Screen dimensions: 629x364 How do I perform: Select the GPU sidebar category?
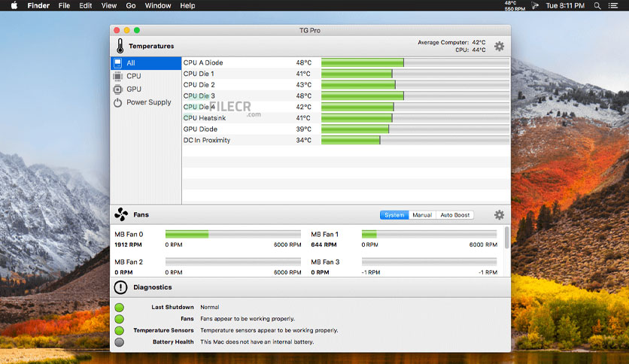click(146, 89)
